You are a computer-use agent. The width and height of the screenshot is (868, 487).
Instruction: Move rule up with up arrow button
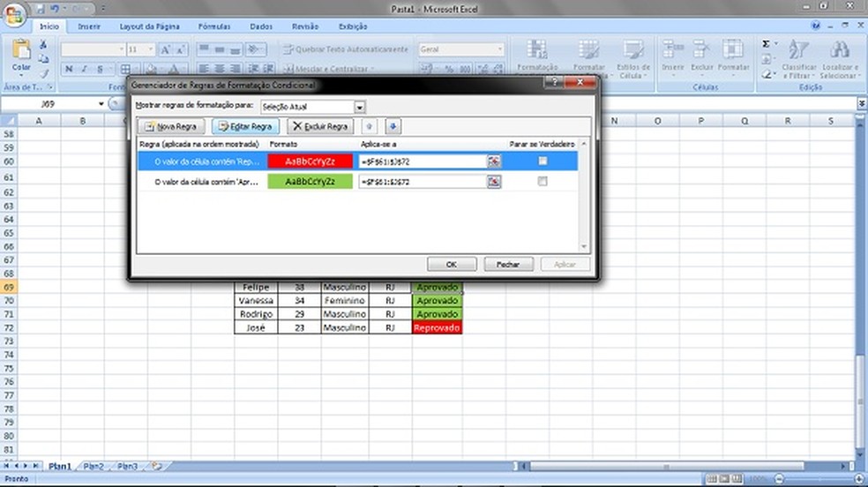370,126
